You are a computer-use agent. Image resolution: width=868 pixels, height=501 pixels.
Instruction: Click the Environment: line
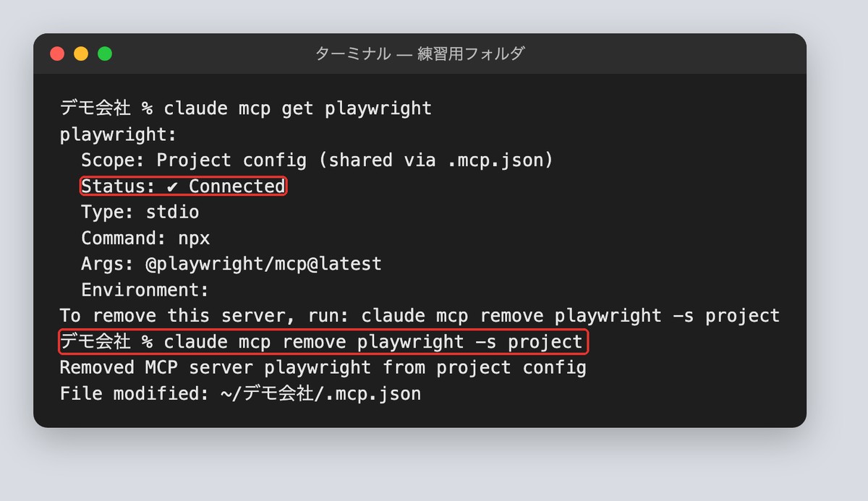point(145,290)
